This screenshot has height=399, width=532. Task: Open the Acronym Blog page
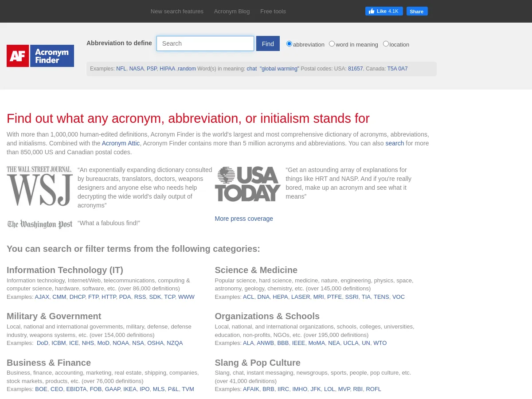click(231, 11)
